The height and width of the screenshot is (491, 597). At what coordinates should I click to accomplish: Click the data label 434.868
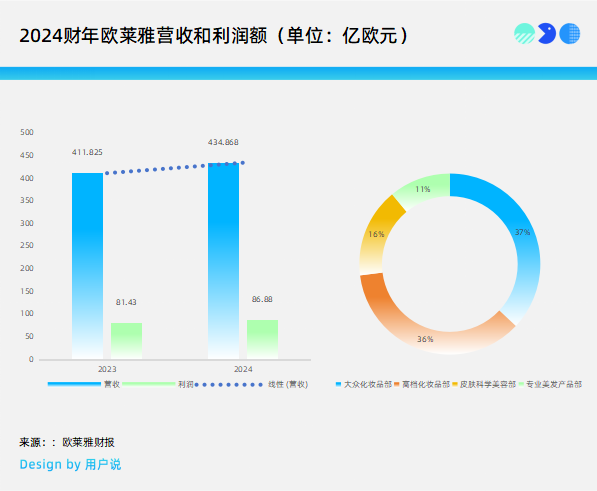tap(223, 142)
